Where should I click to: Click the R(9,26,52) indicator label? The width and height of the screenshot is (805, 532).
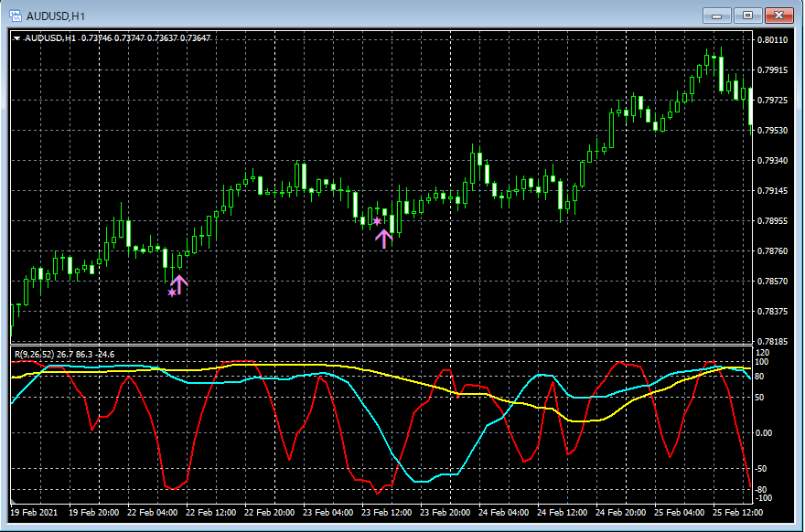coord(33,354)
